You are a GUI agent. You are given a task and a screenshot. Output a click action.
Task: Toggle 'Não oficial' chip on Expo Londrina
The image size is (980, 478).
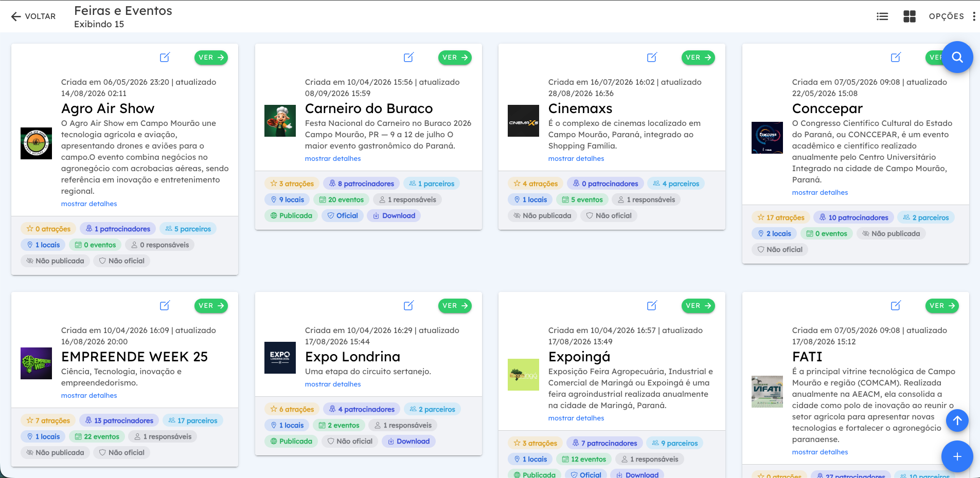pos(350,442)
